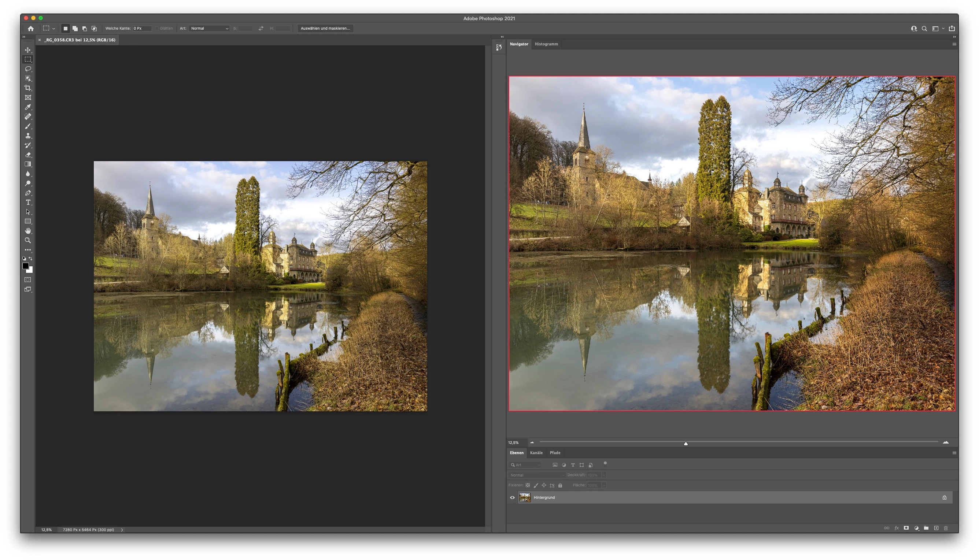Select the Zoom tool
This screenshot has width=979, height=560.
click(28, 240)
